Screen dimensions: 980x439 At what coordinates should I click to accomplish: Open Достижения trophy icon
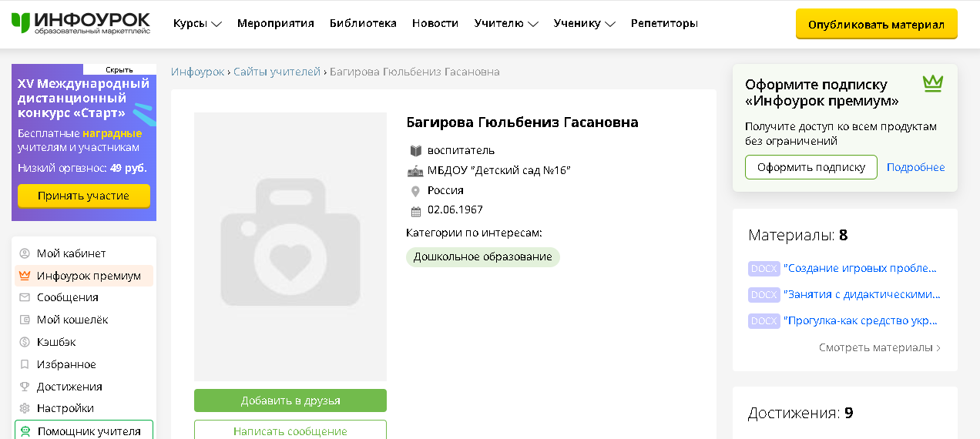pyautogui.click(x=25, y=387)
